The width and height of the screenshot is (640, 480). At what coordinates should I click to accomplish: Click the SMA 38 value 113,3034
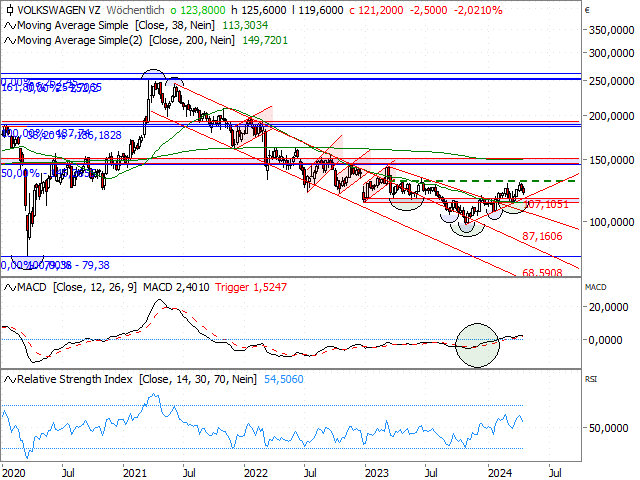(245, 26)
